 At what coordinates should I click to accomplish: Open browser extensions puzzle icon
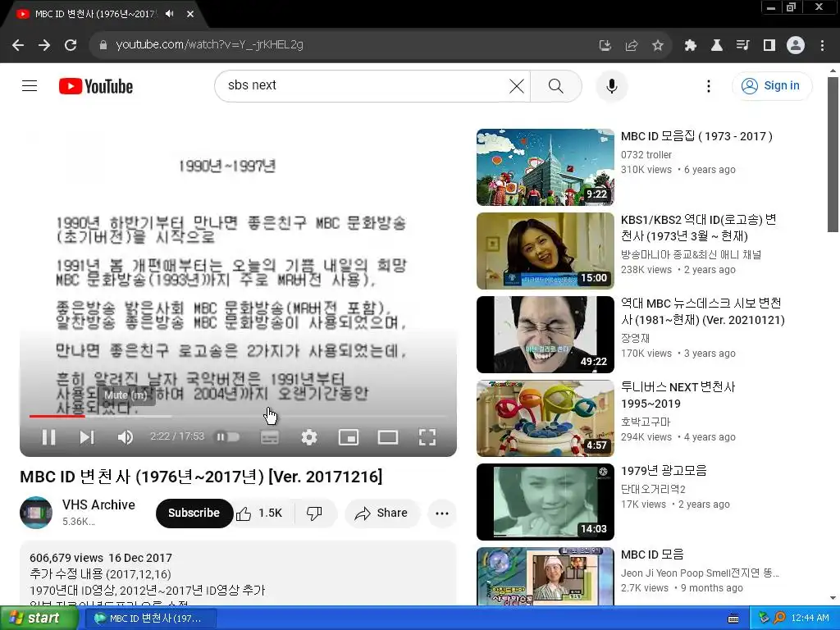(x=690, y=46)
